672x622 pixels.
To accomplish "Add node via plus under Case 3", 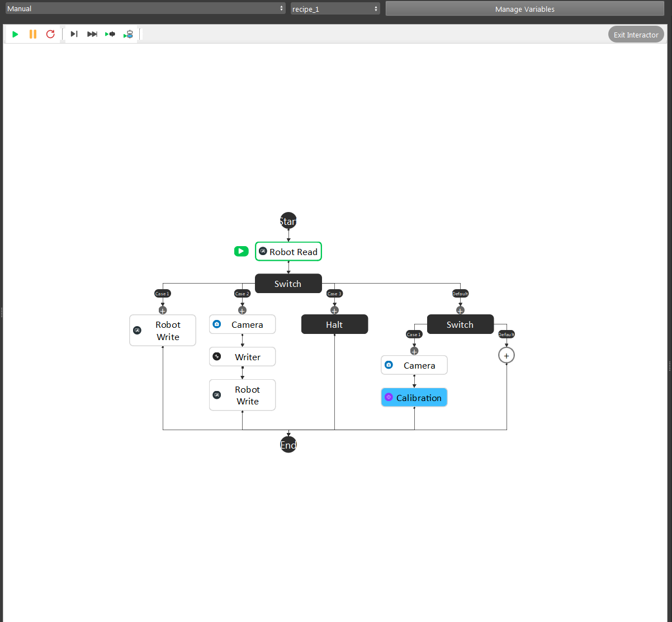I will [x=334, y=310].
